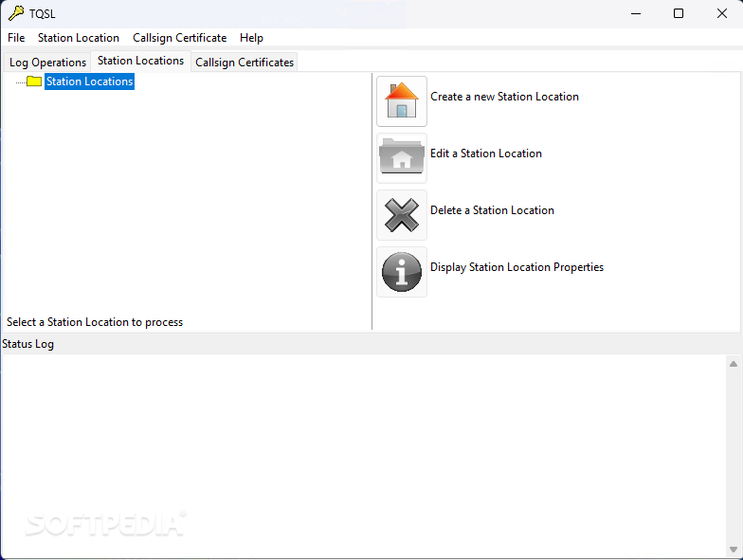Close the TQSL window
Screen dimensions: 743x560
pos(722,13)
